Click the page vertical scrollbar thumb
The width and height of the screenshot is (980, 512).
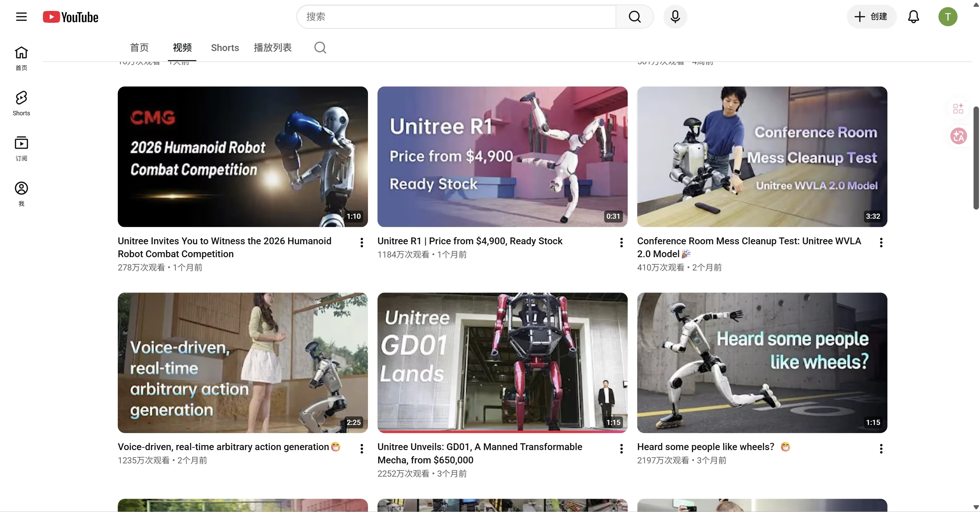tap(976, 158)
